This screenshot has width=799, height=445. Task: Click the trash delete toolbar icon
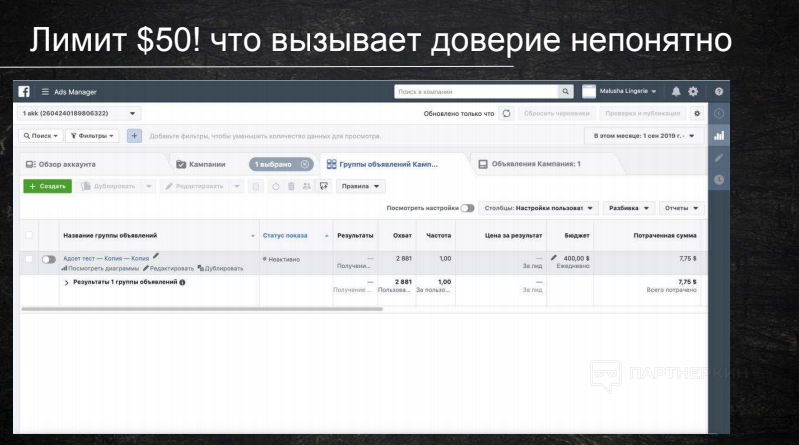291,187
